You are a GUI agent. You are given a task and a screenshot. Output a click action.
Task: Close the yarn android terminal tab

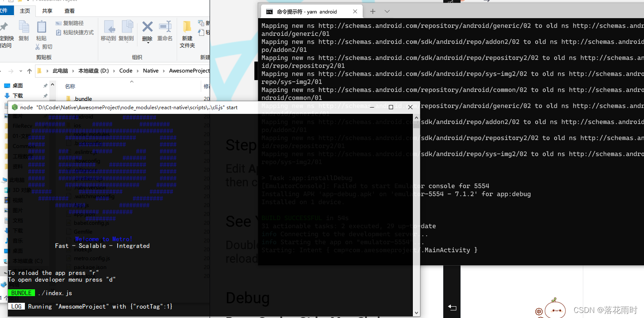point(355,12)
